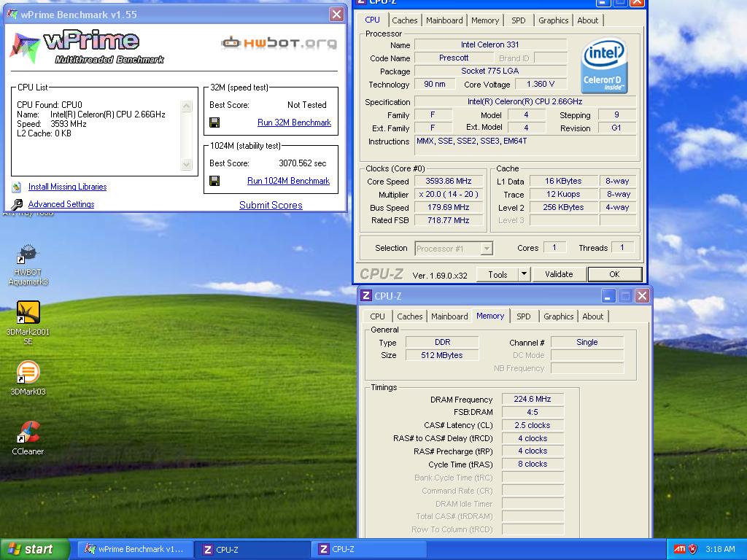Click the HWBOT.org logo in wPrime

[279, 43]
